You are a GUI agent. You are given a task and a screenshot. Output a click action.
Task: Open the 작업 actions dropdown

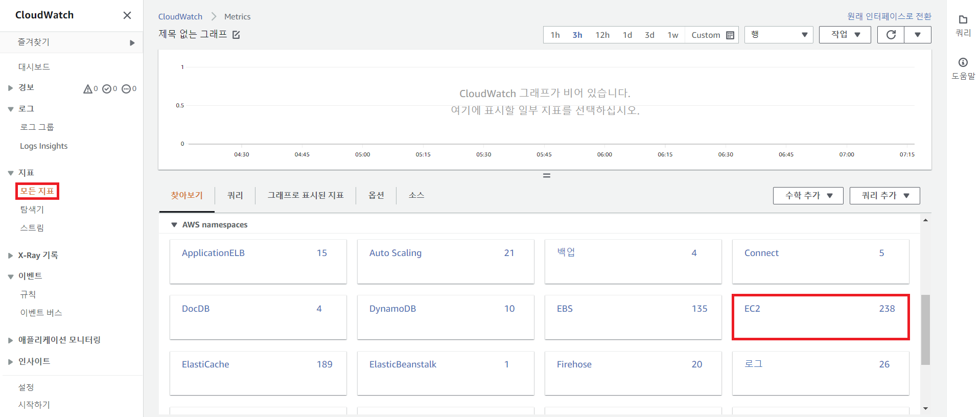pyautogui.click(x=845, y=35)
